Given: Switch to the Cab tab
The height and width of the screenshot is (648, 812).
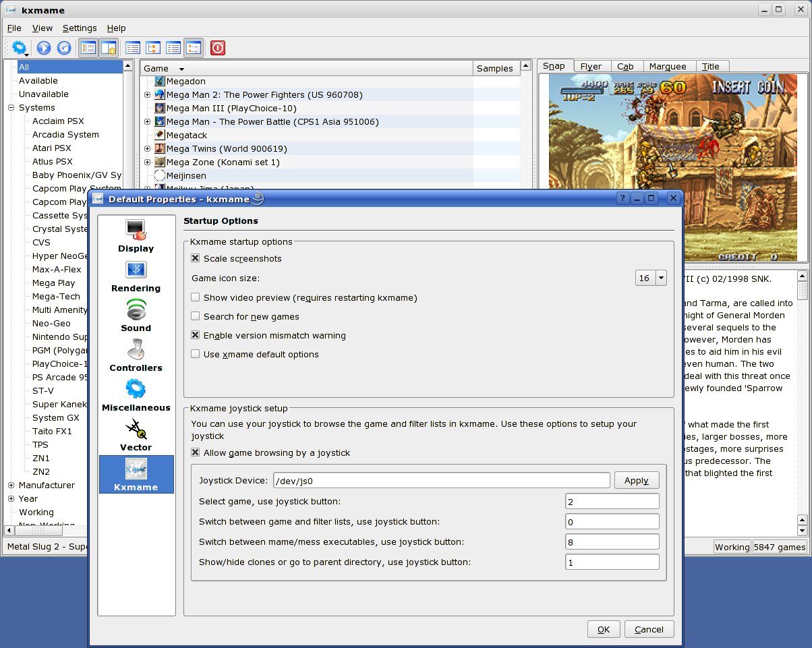Looking at the screenshot, I should click(x=626, y=66).
